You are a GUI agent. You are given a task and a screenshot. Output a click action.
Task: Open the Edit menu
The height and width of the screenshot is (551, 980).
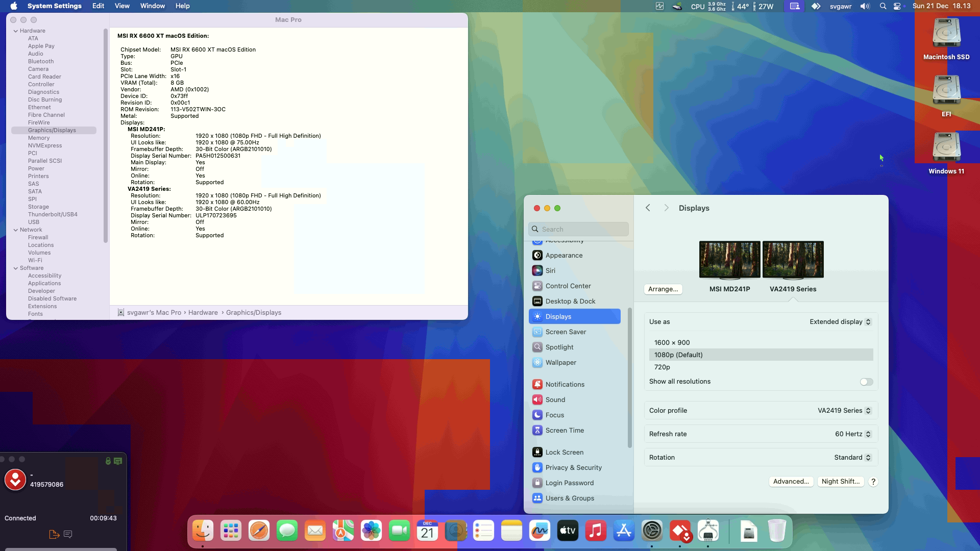pos(98,6)
